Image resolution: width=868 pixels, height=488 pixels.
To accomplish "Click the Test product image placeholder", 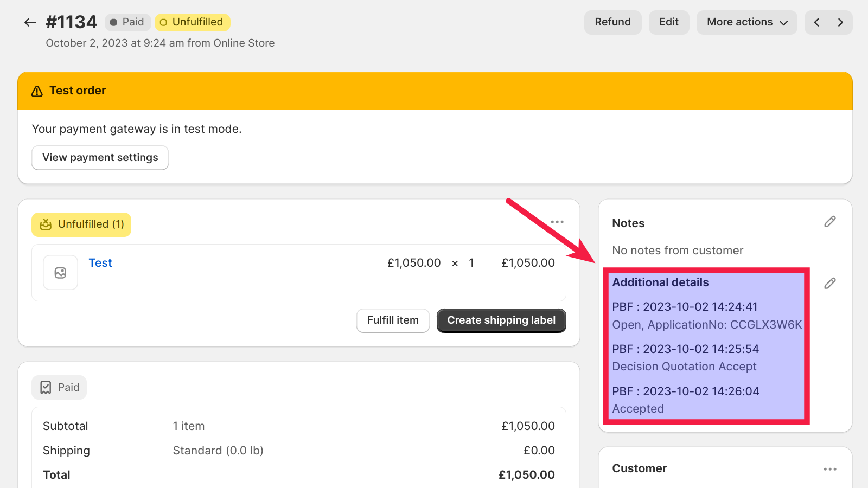I will 60,273.
